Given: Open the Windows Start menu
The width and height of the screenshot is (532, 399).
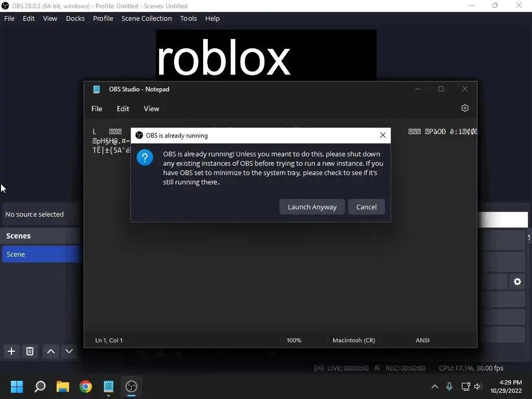Looking at the screenshot, I should click(x=17, y=387).
